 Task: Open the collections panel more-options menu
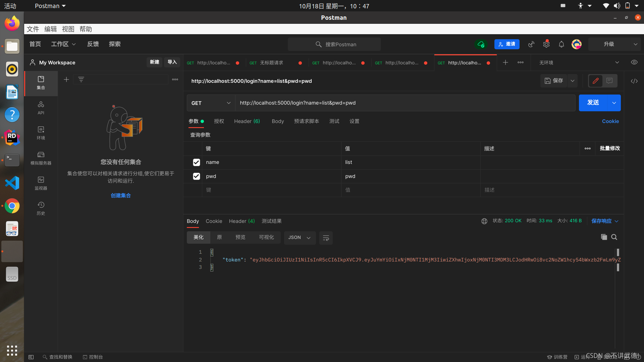pos(175,79)
